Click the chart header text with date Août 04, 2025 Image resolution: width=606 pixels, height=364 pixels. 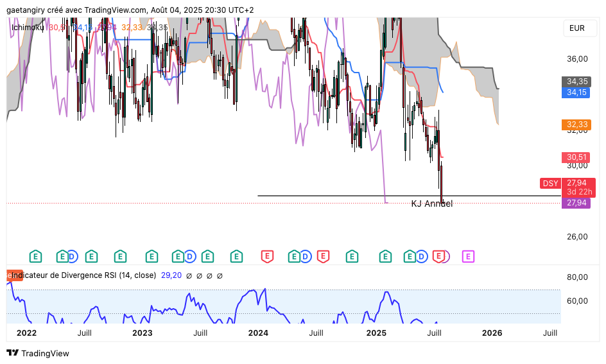(130, 10)
